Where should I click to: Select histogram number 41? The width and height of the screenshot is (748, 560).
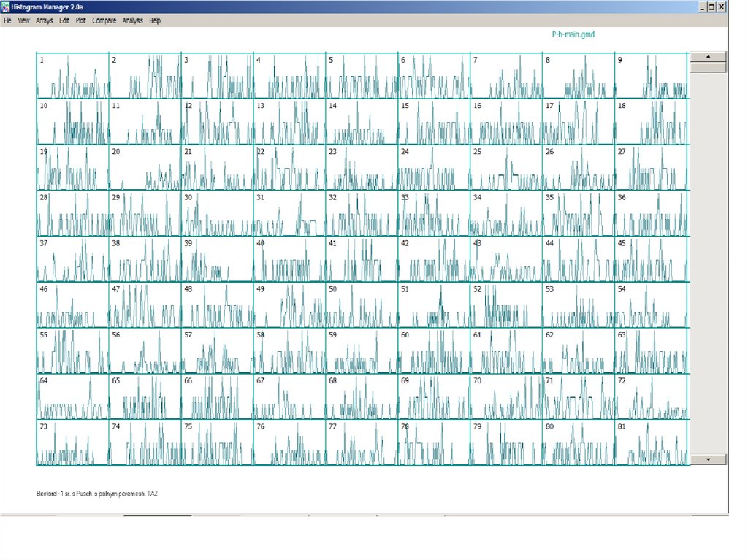362,259
